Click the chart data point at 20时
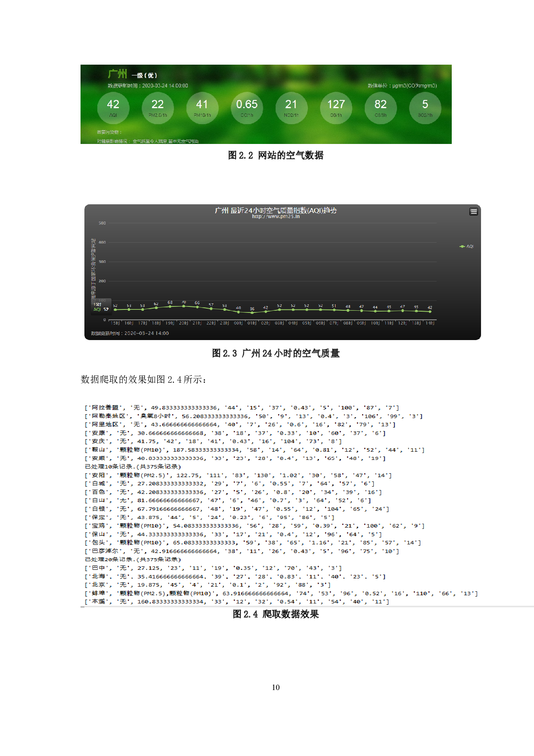Image resolution: width=534 pixels, height=756 pixels. pyautogui.click(x=184, y=306)
